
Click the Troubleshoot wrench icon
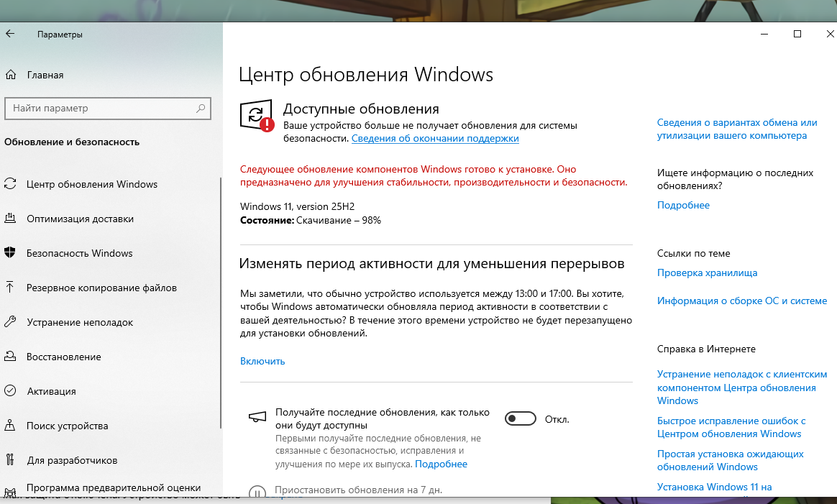(x=10, y=321)
